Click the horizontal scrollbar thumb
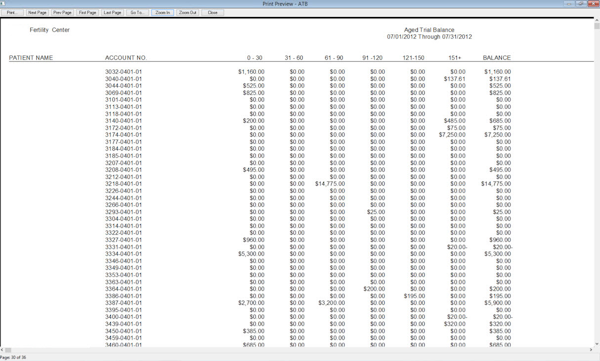Screen dimensions: 600x361 pos(8,350)
